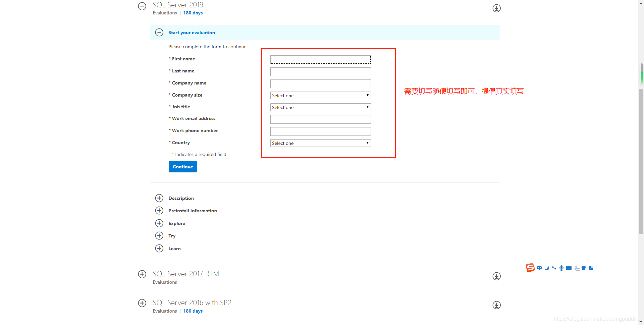Expand SQL Server 2016 with SP2 section
Image resolution: width=644 pixels, height=325 pixels.
(x=142, y=303)
